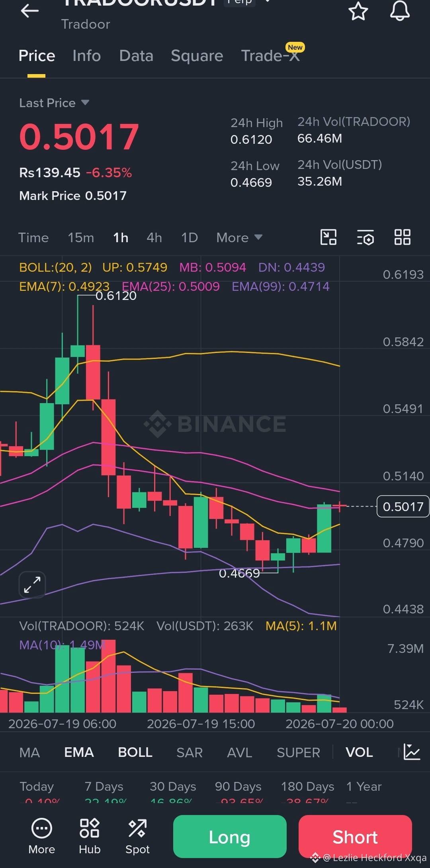
Task: Open the Hub icon in bottom bar
Action: click(x=90, y=837)
